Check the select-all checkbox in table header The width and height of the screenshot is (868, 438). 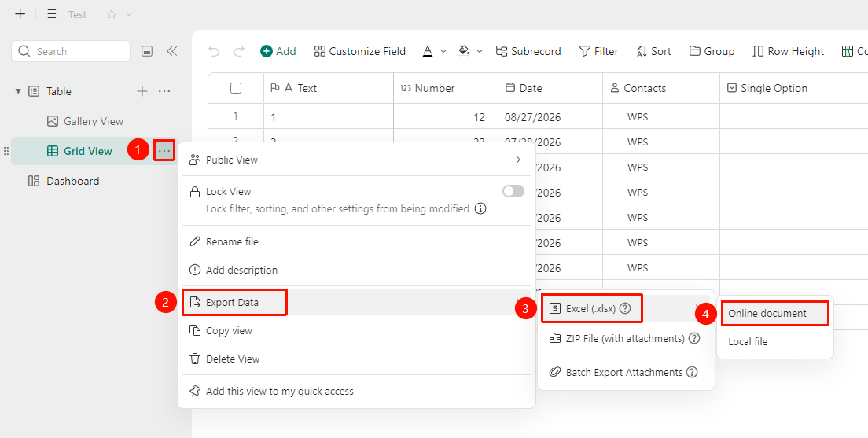(x=236, y=88)
